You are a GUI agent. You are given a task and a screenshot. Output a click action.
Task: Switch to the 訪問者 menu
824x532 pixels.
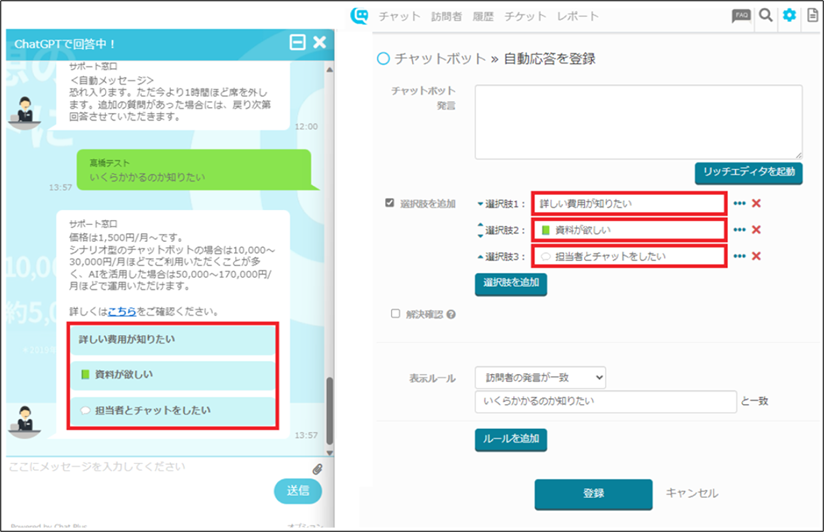(446, 16)
